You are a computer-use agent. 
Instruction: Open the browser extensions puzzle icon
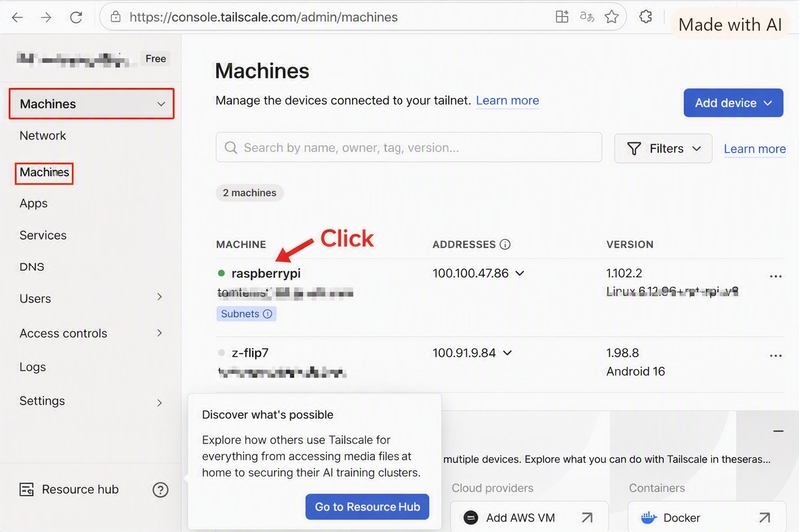pyautogui.click(x=645, y=17)
